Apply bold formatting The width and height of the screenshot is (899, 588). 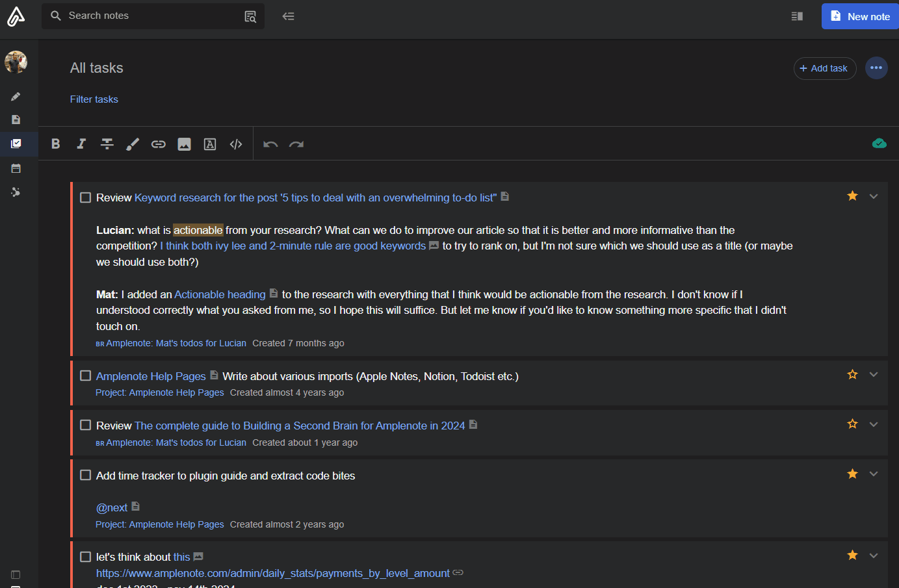pyautogui.click(x=56, y=144)
